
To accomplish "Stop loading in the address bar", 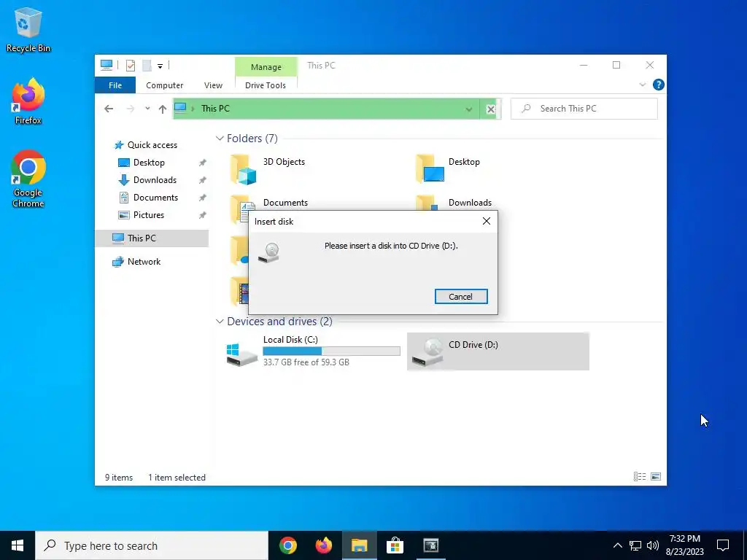I will point(491,109).
